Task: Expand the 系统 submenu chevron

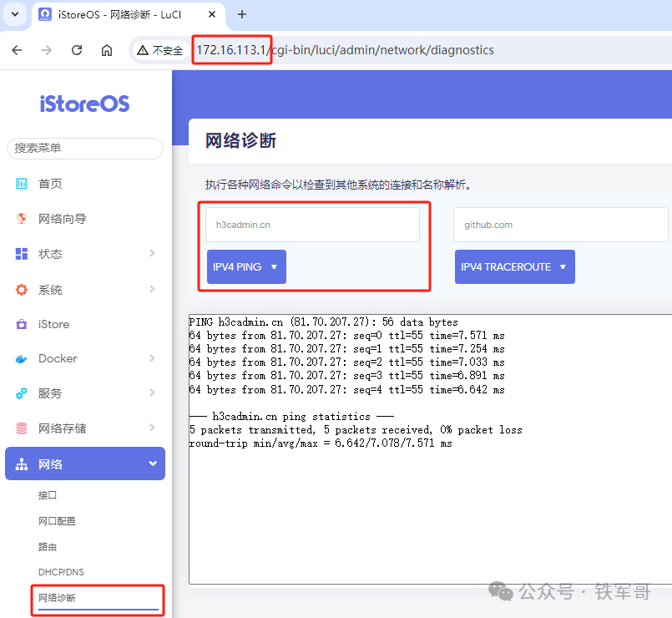Action: pos(152,289)
